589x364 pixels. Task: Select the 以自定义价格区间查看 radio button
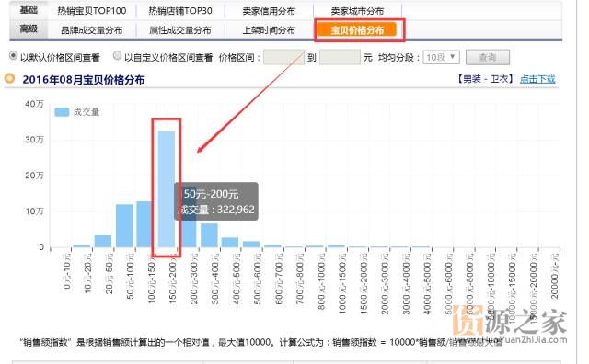[117, 56]
